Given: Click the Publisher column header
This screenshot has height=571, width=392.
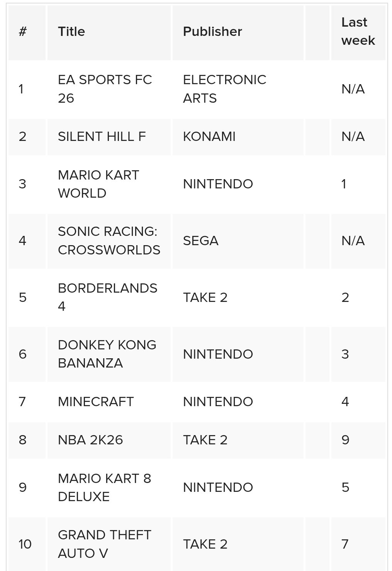Looking at the screenshot, I should pyautogui.click(x=212, y=32).
